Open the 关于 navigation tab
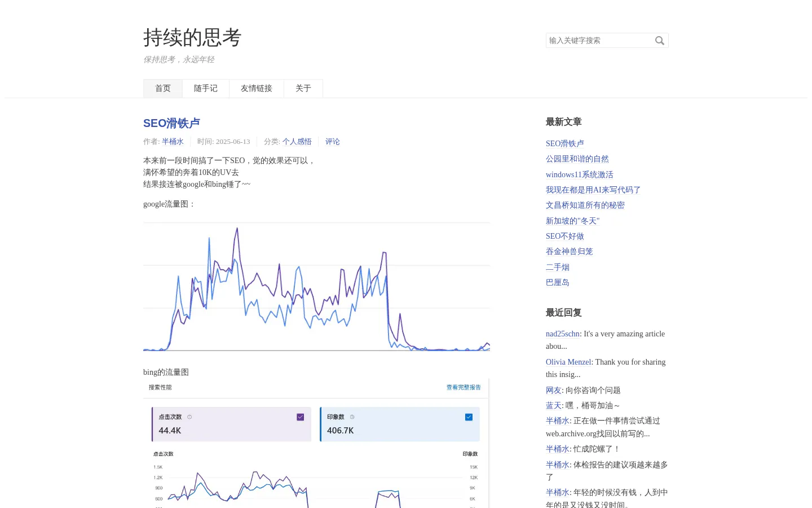 (x=303, y=89)
